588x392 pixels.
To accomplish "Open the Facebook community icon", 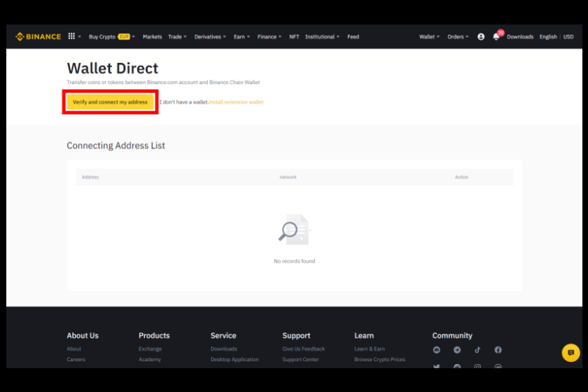I will (x=498, y=349).
